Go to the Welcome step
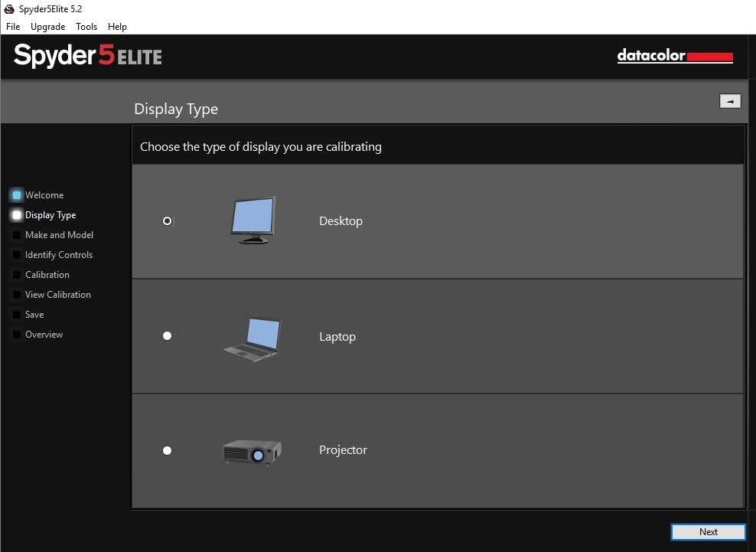The width and height of the screenshot is (756, 552). tap(44, 195)
